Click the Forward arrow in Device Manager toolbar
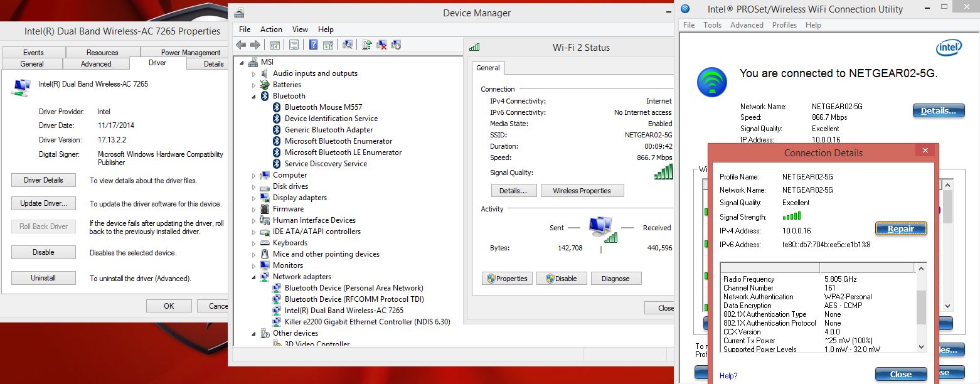This screenshot has width=980, height=384. [255, 45]
